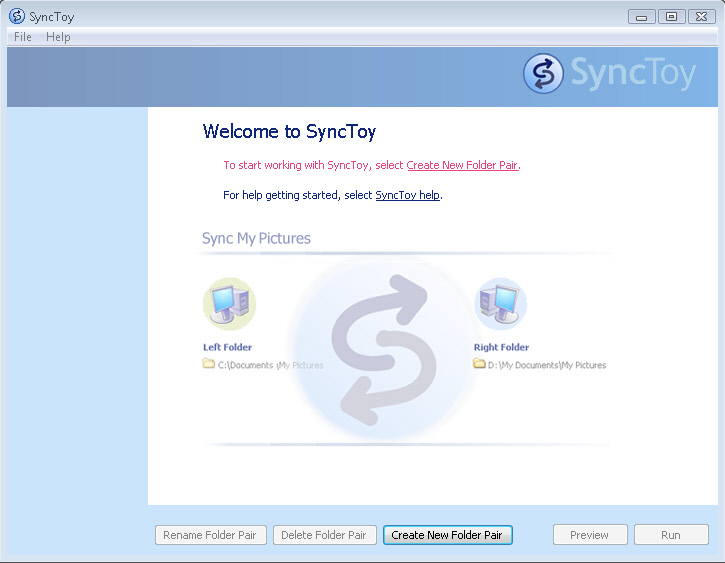725x563 pixels.
Task: Click the Right Folder computer icon
Action: click(500, 304)
